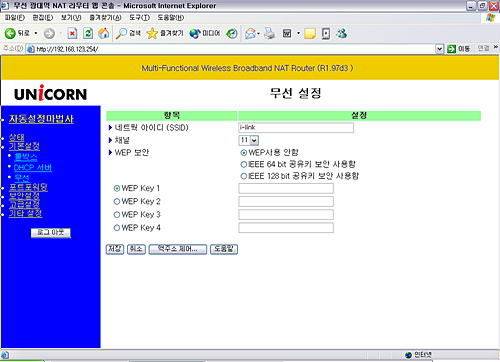Viewport: 500px width, 362px height.
Task: Click the 도움말 help button below keys
Action: tap(224, 249)
